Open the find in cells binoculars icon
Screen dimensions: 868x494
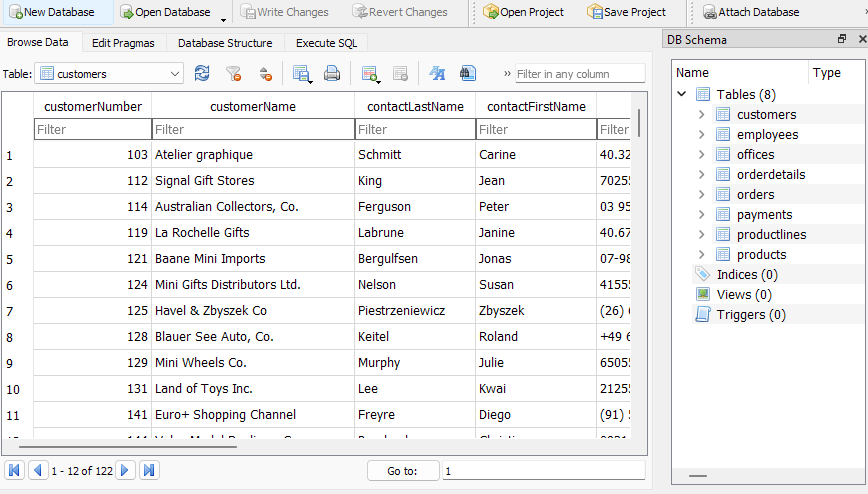point(467,73)
